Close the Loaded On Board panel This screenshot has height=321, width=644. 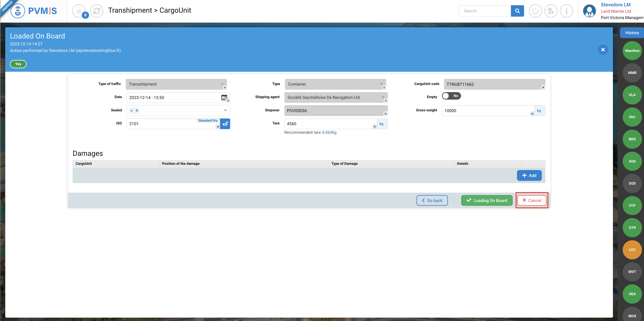(x=603, y=50)
